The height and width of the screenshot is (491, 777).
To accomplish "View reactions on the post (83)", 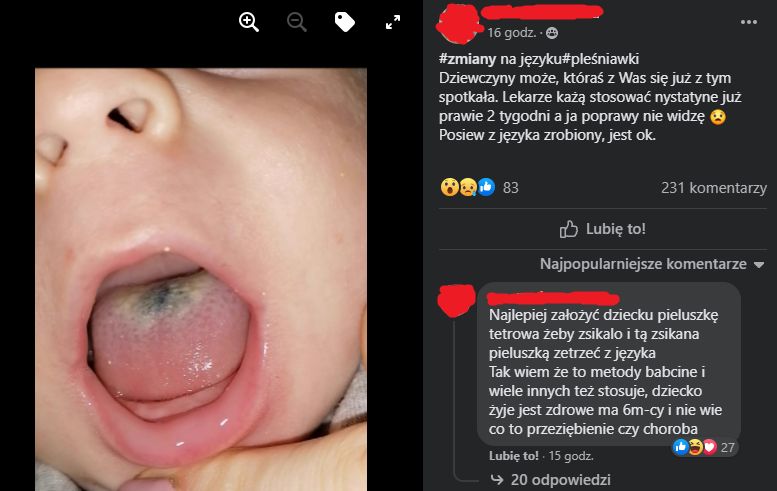I will [x=479, y=187].
